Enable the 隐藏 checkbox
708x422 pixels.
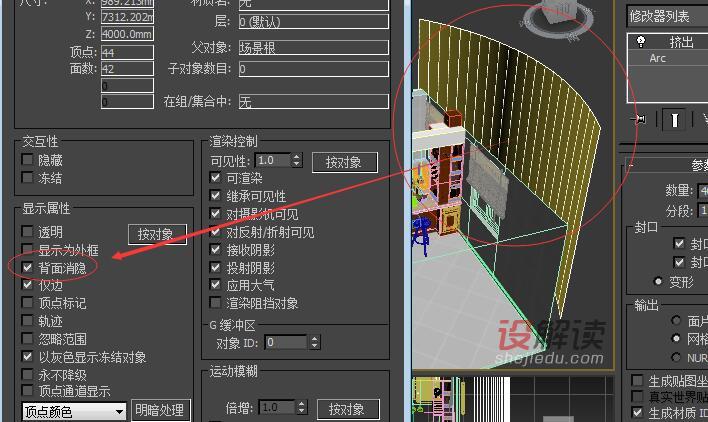tap(28, 160)
